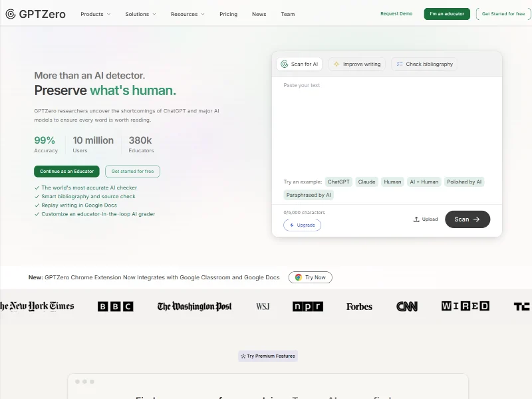Click 'The world's most accurate AI checker'
This screenshot has height=399, width=532.
tap(89, 188)
